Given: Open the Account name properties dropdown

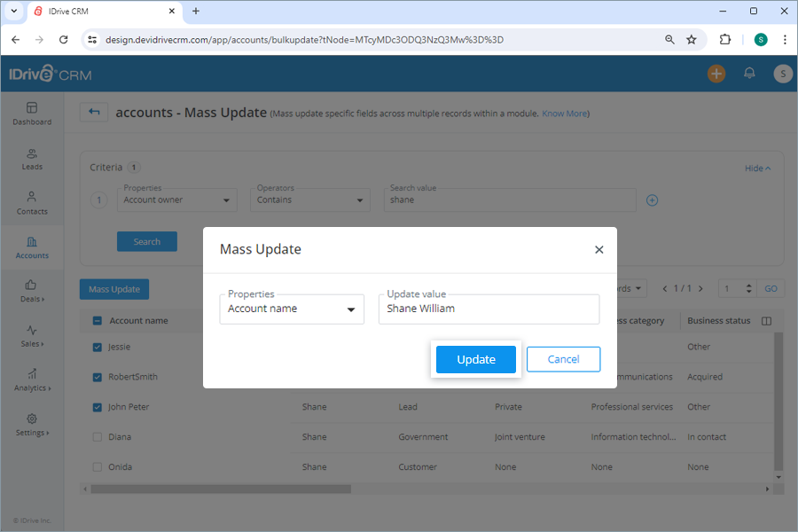Looking at the screenshot, I should [292, 309].
